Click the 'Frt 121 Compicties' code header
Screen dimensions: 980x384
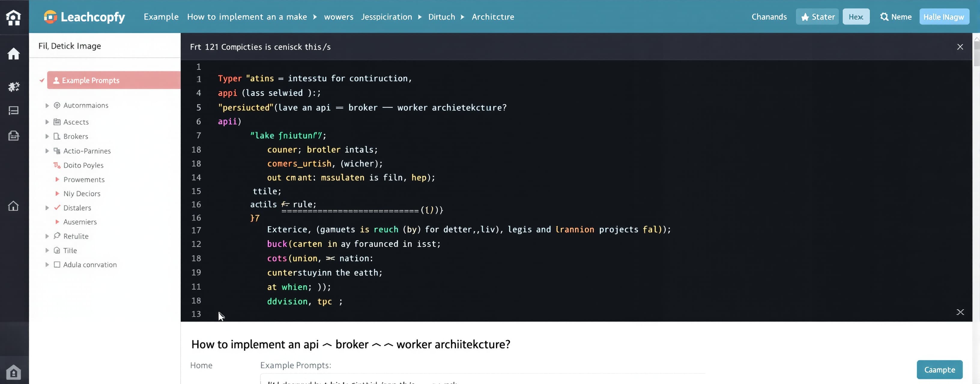260,47
